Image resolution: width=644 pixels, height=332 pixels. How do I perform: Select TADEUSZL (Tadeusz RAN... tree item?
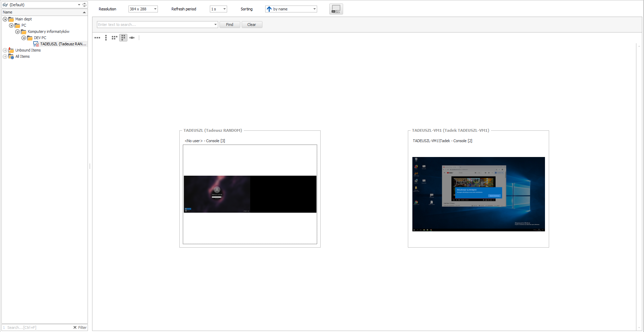coord(63,44)
